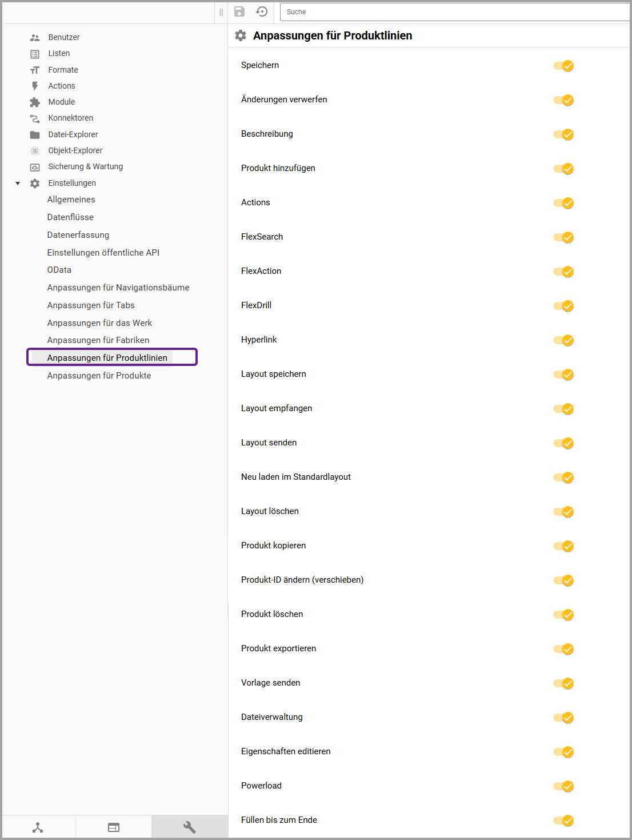Screen dimensions: 632x840
Task: Disable the Speichern toggle
Action: 563,66
